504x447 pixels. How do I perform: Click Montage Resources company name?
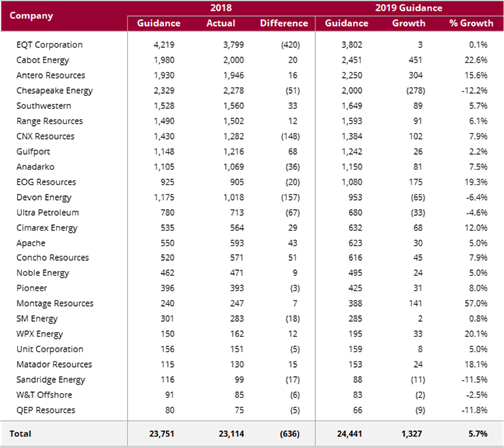point(55,304)
